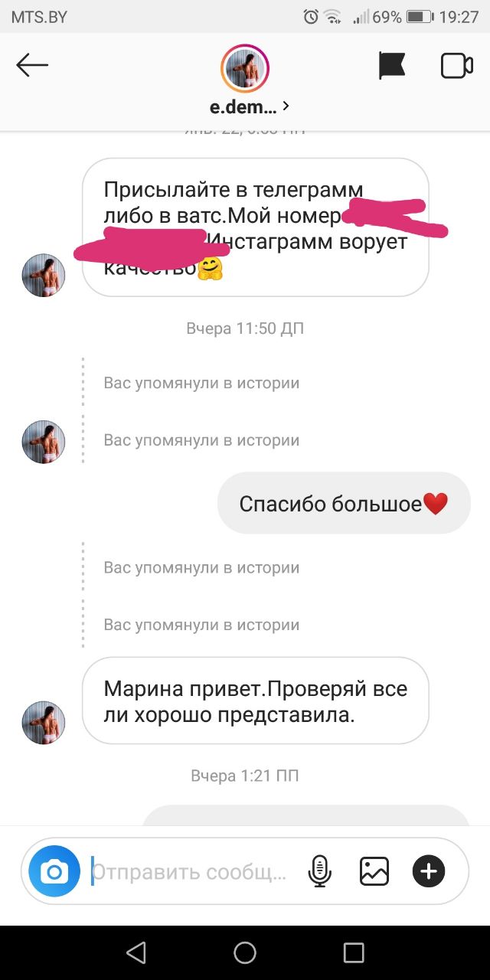Viewport: 490px width, 980px height.
Task: Tap the microphone voice message icon
Action: (320, 871)
